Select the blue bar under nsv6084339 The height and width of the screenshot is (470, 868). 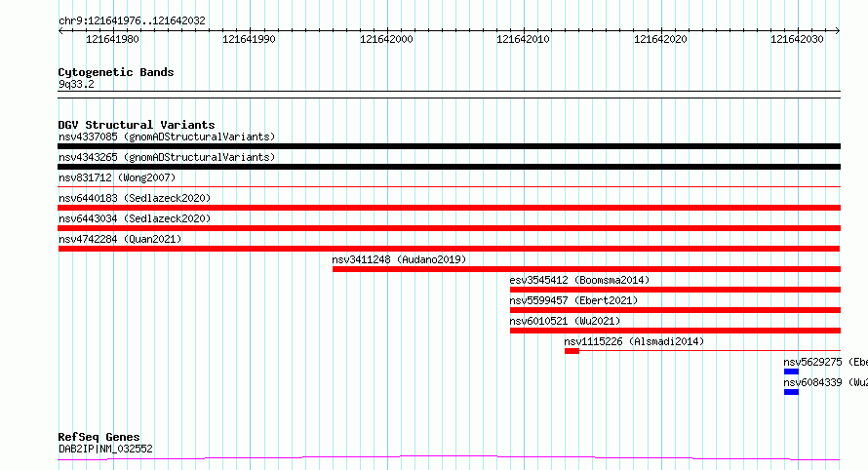click(791, 392)
